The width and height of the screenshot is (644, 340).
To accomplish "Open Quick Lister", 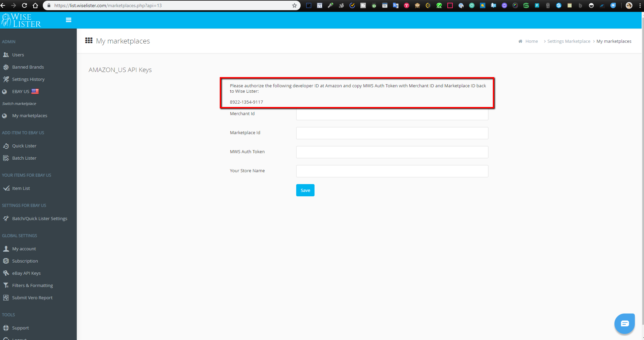I will (24, 146).
